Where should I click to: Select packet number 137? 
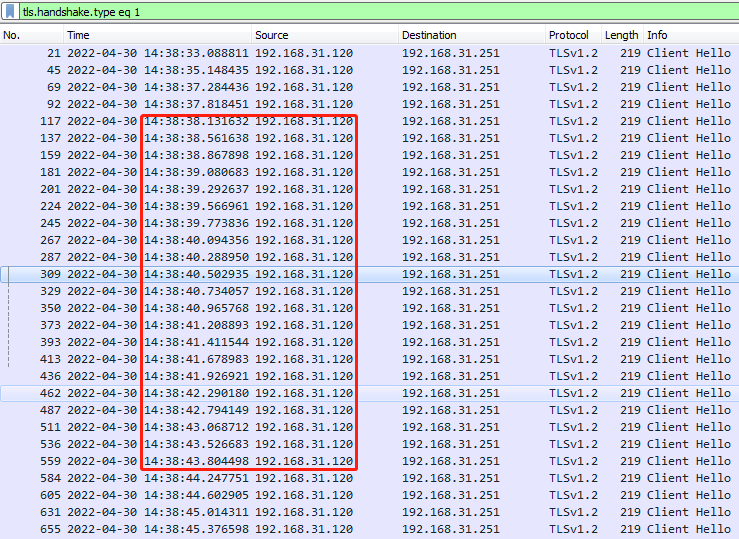click(370, 138)
